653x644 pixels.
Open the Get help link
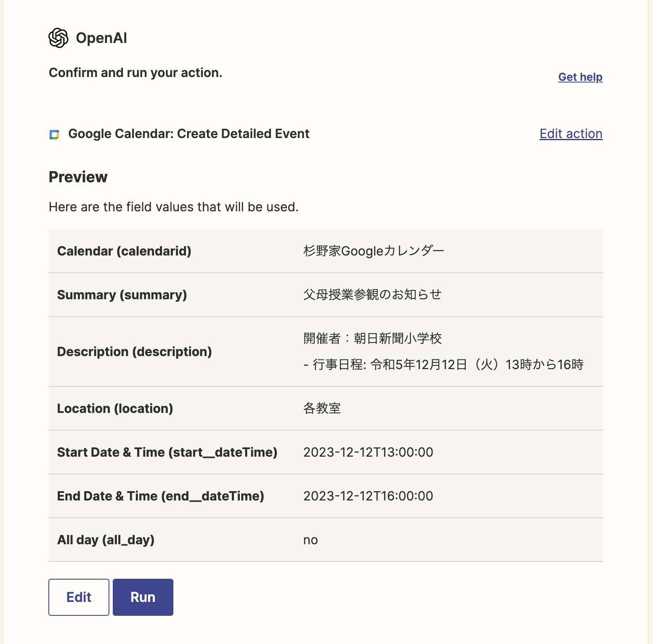pyautogui.click(x=580, y=77)
